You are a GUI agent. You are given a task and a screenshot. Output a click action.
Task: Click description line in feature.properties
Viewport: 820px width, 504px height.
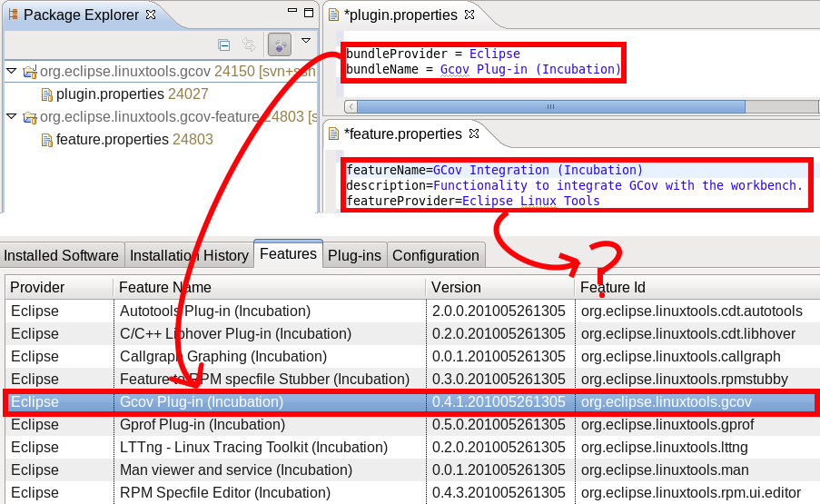(x=574, y=185)
